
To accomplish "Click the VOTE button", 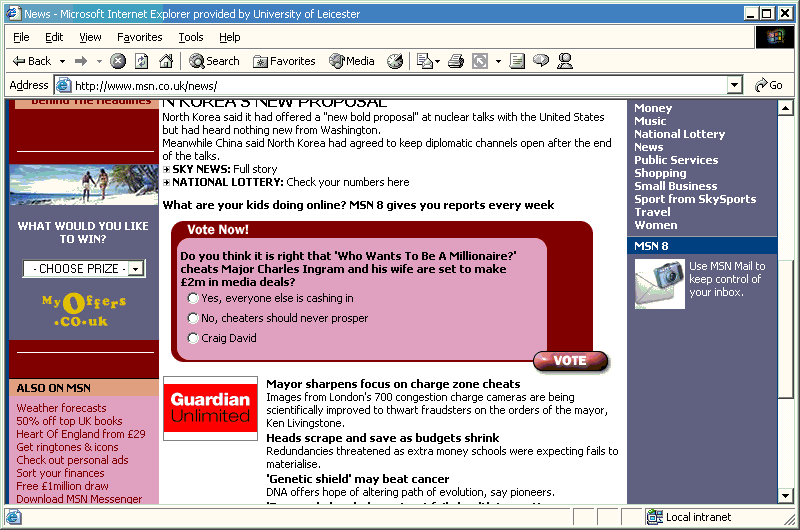I will 570,361.
